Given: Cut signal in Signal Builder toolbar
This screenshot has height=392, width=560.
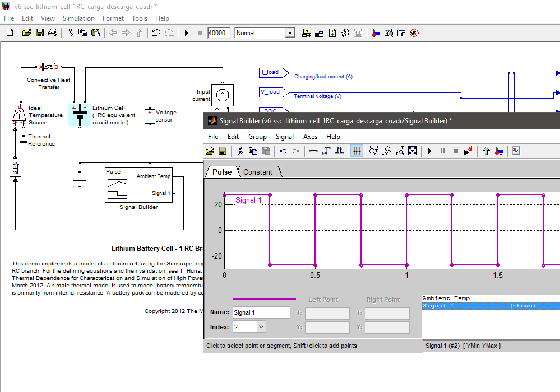Looking at the screenshot, I should (240, 151).
